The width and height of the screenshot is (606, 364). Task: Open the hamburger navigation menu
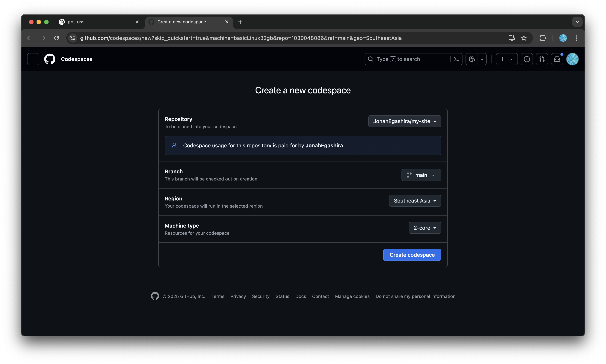[33, 59]
